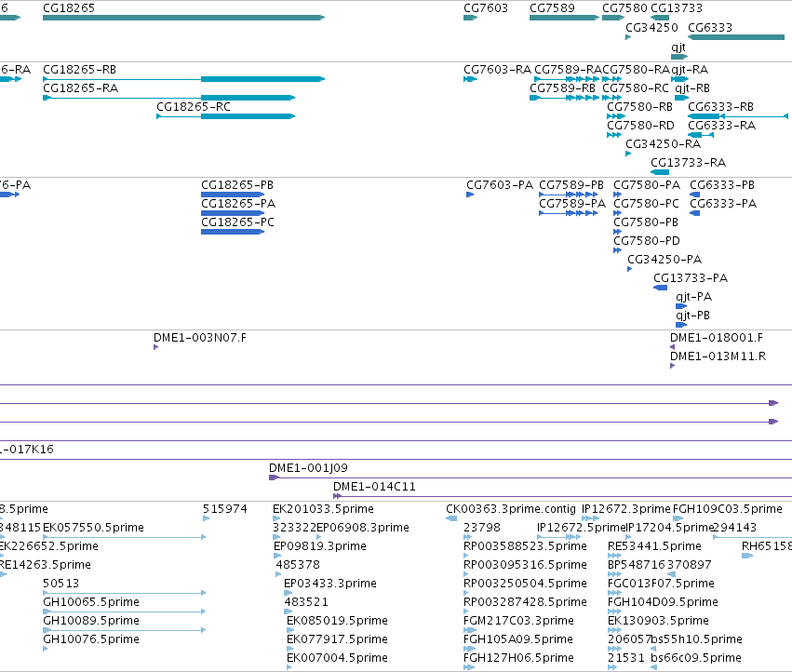Image resolution: width=792 pixels, height=672 pixels.
Task: Click the DME1-014C11 clone label
Action: coord(374,487)
